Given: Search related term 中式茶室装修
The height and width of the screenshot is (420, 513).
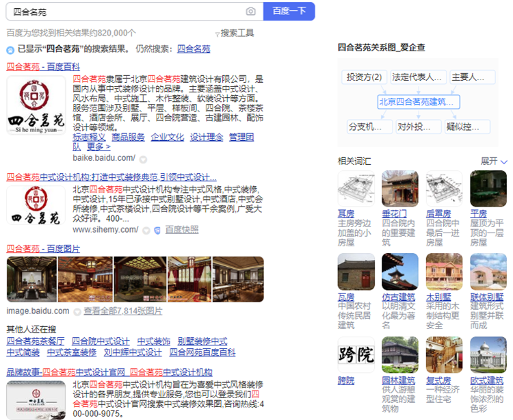Looking at the screenshot, I should [72, 352].
